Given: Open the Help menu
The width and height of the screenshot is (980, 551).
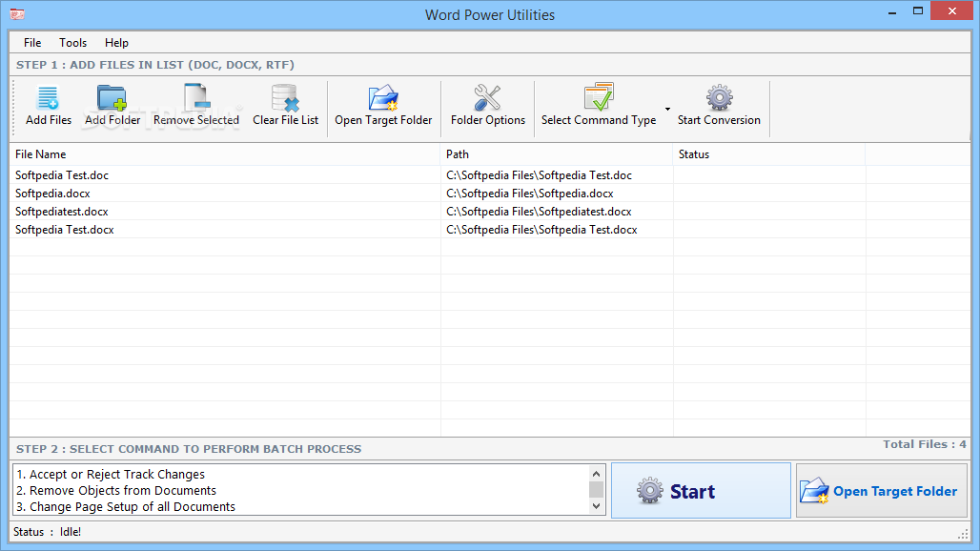Looking at the screenshot, I should [x=117, y=43].
